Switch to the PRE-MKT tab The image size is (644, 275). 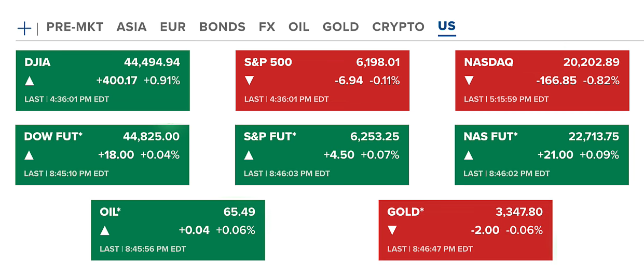tap(75, 27)
